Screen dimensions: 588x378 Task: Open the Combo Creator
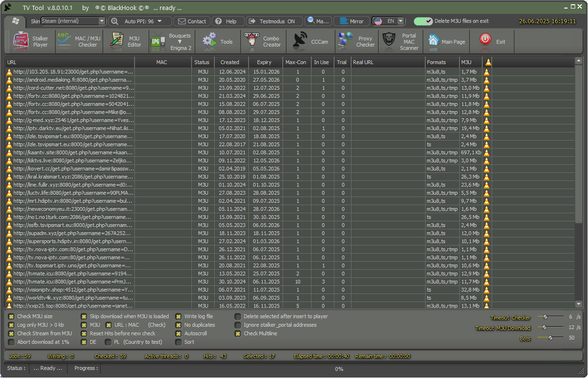[264, 42]
